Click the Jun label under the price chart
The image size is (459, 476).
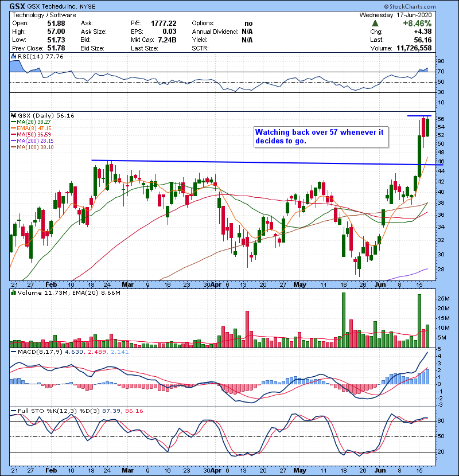pyautogui.click(x=380, y=284)
